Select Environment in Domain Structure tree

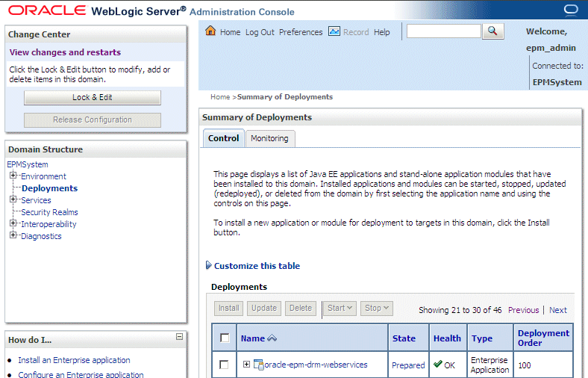click(x=43, y=176)
